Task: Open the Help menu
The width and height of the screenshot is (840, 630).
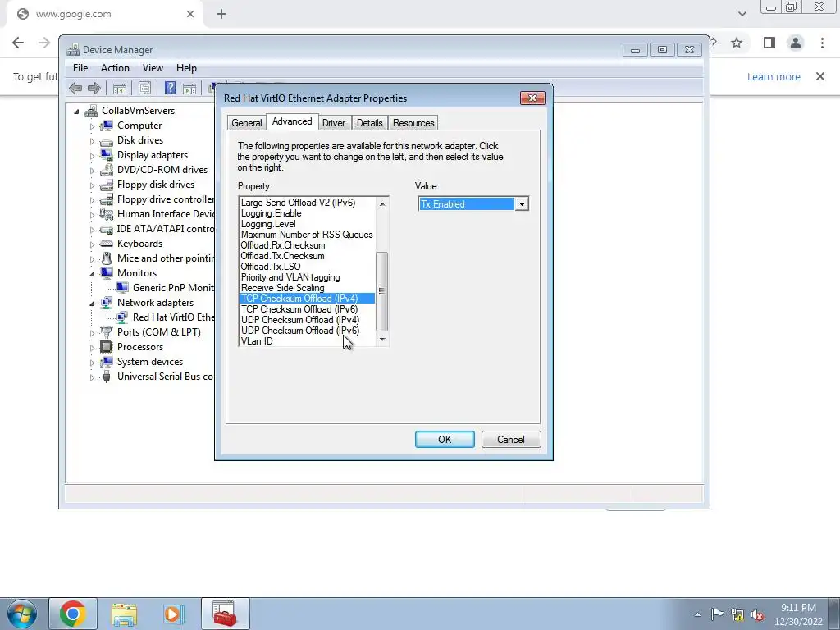Action: point(186,68)
